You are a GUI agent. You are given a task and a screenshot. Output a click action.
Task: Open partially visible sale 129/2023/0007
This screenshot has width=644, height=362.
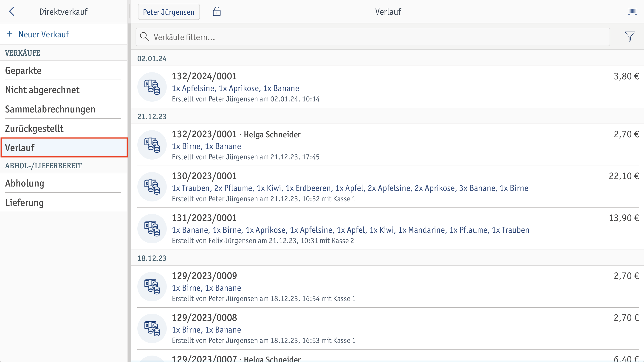pos(388,356)
